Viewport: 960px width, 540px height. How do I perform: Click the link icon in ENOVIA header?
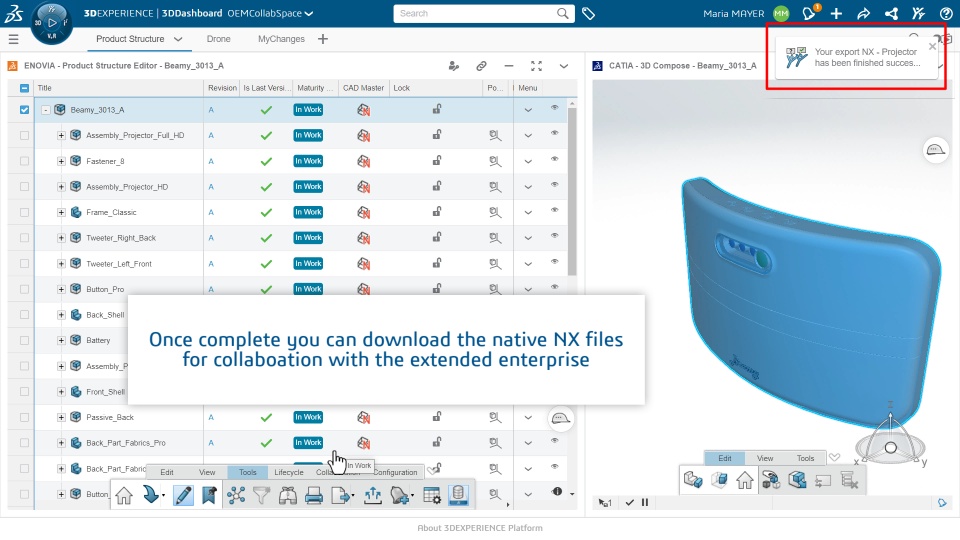[x=481, y=66]
